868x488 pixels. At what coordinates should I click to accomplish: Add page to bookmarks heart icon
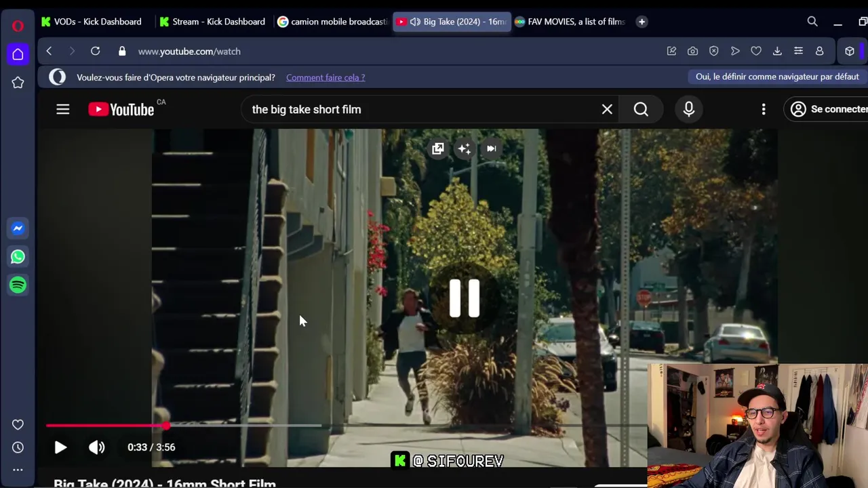(756, 51)
